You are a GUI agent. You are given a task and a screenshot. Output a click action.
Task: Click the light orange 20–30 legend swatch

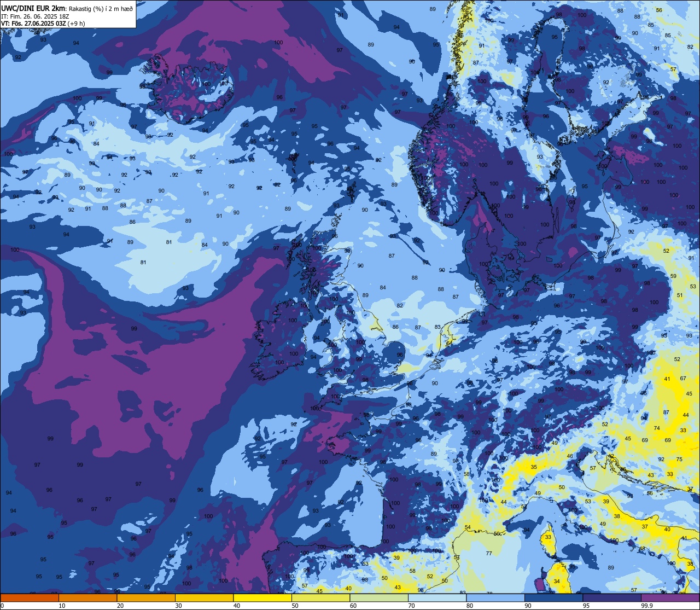[146, 598]
